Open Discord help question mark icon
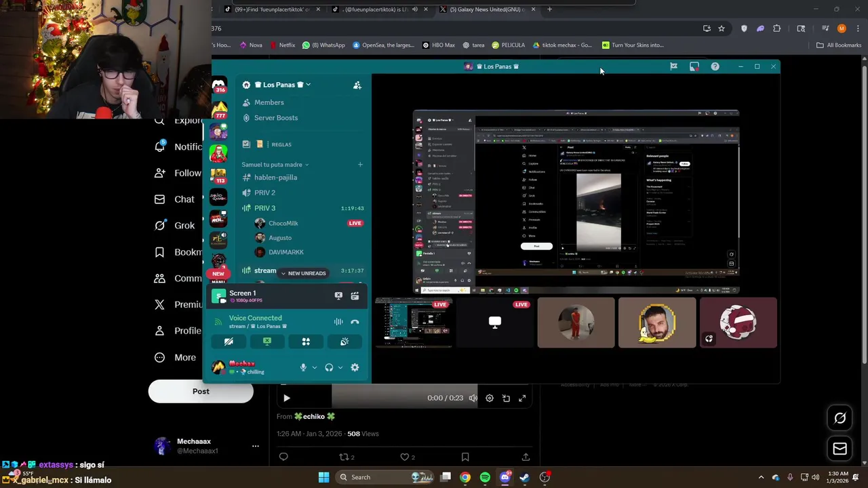The height and width of the screenshot is (488, 868). point(715,66)
